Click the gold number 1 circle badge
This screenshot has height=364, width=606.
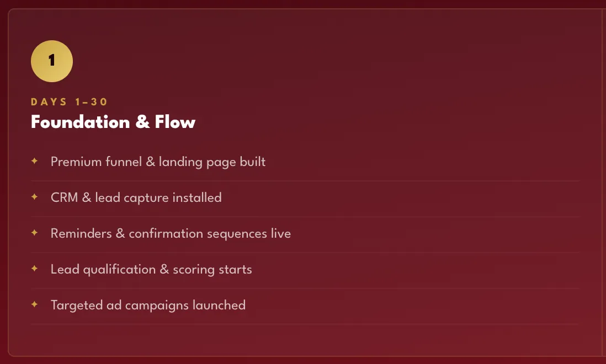(x=52, y=61)
